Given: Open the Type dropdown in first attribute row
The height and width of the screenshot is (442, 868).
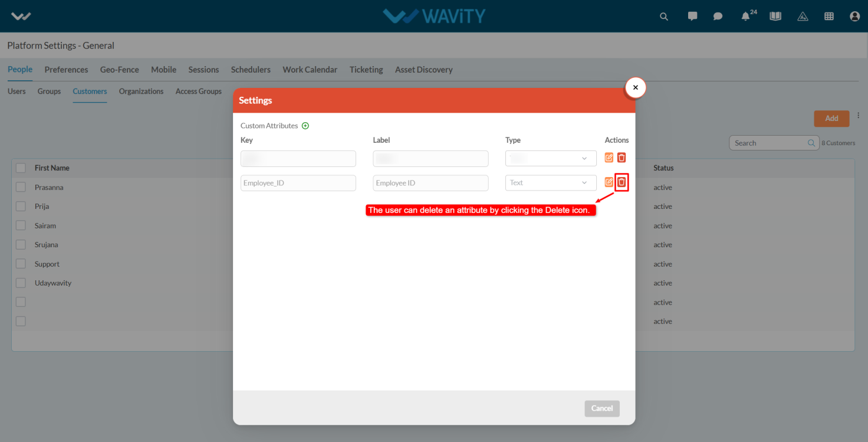Looking at the screenshot, I should (551, 158).
